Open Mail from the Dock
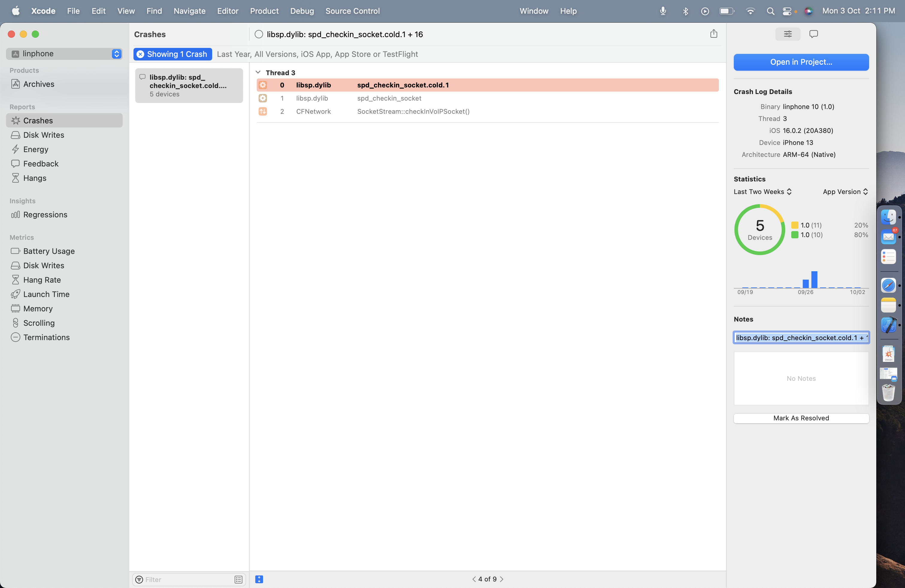 (x=889, y=237)
